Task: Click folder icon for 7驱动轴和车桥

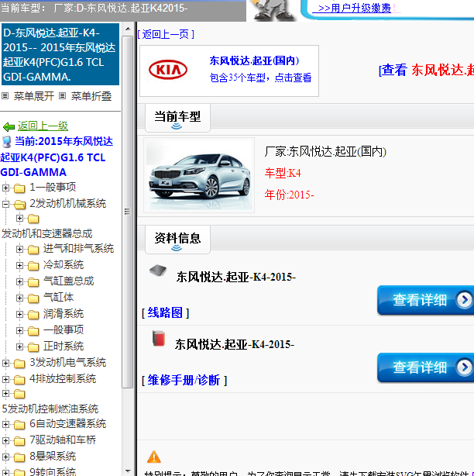Action: click(19, 440)
